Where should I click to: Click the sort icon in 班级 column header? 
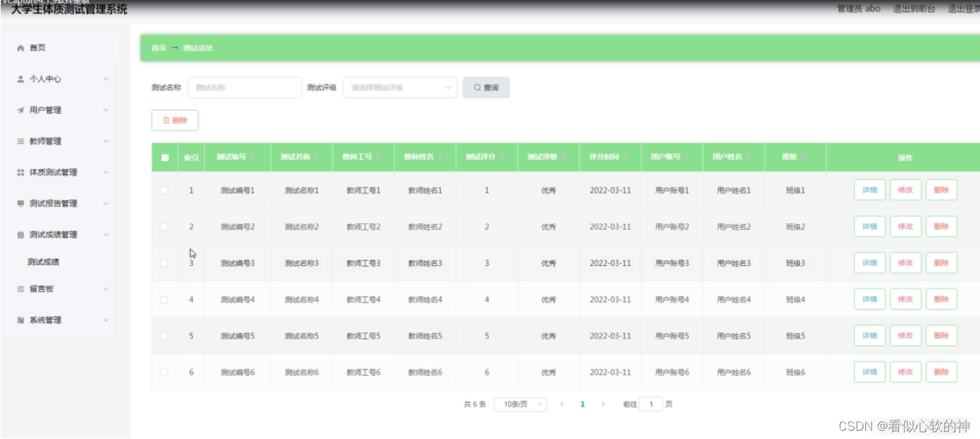[x=803, y=157]
